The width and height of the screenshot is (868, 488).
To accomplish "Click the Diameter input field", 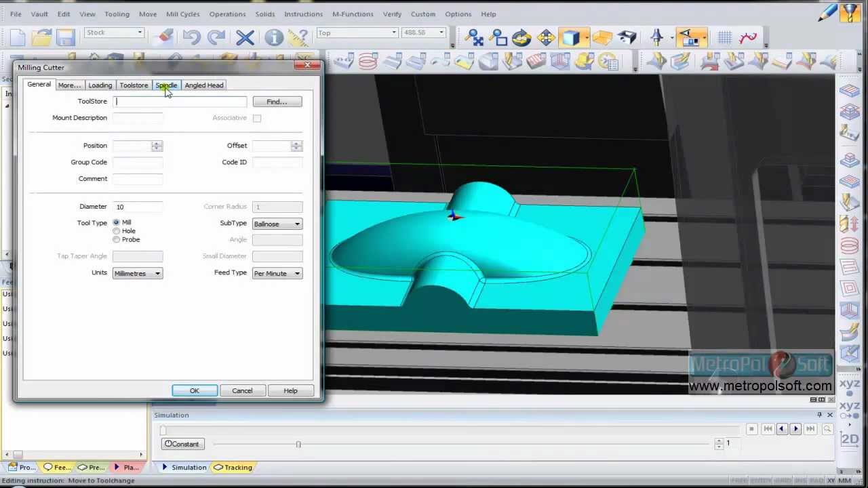I will [138, 207].
